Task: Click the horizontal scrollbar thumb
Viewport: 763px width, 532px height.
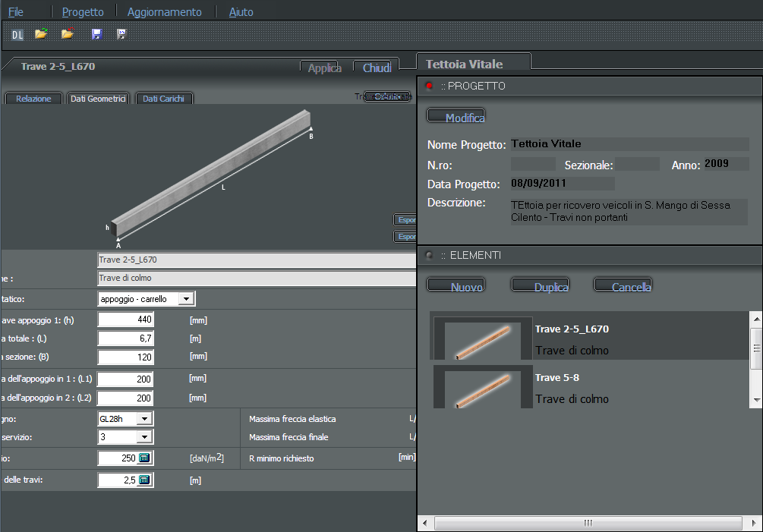Action: pos(588,523)
